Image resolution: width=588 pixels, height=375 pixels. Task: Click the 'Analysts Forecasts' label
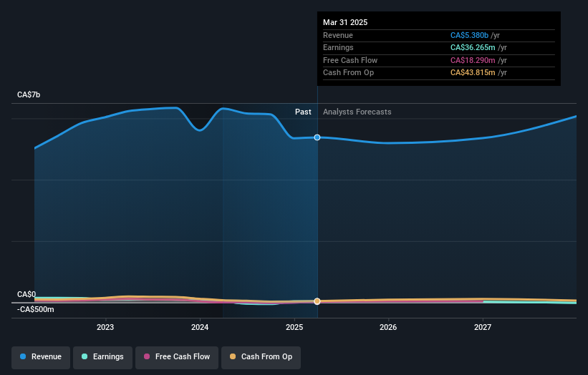[x=357, y=112]
